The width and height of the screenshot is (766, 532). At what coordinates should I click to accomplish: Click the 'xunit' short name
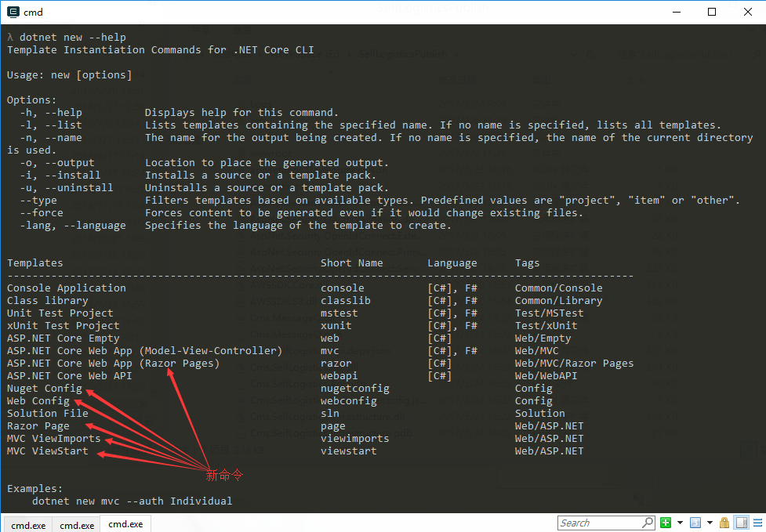(x=336, y=325)
